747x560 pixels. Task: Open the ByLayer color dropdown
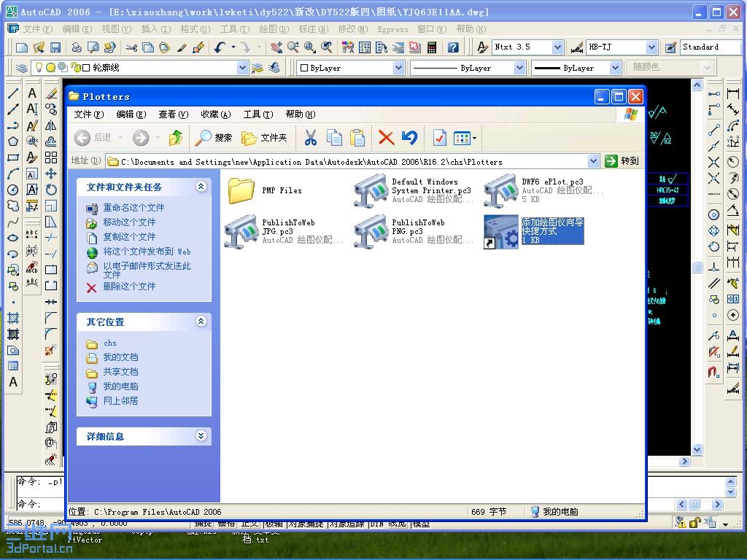tap(399, 68)
